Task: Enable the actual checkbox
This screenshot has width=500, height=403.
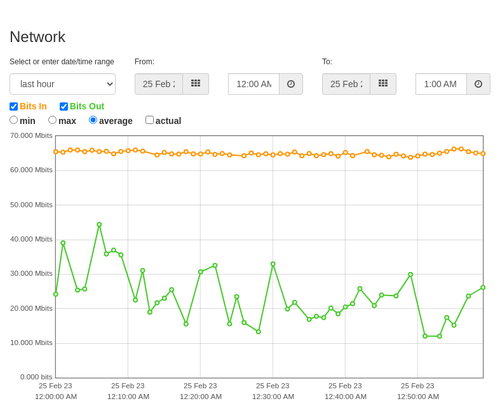Action: pyautogui.click(x=150, y=120)
